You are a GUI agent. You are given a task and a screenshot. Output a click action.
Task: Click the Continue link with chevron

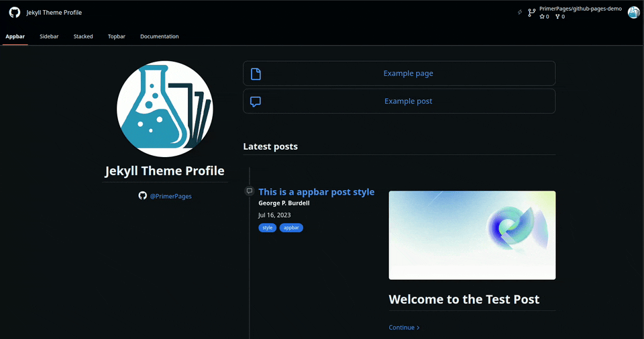404,328
